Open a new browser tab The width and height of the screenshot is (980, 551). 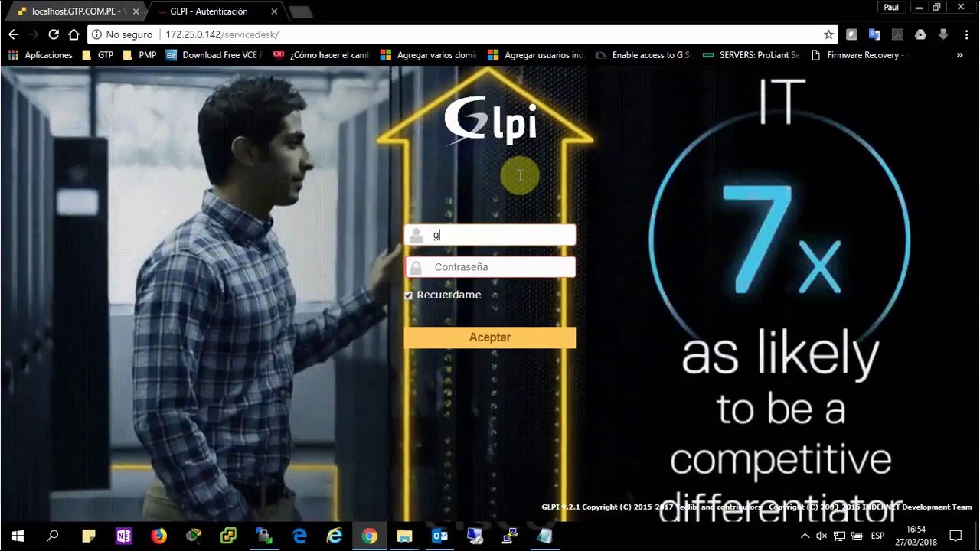tap(301, 12)
